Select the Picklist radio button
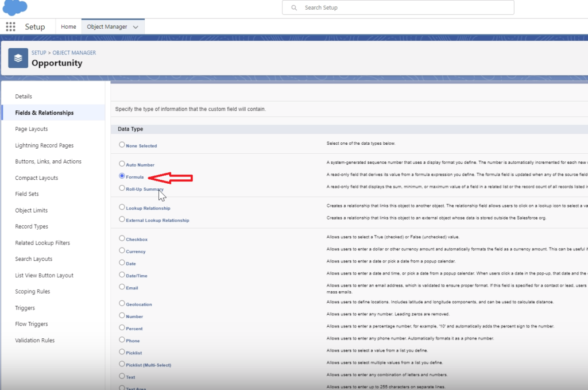This screenshot has width=588, height=390. click(x=122, y=352)
